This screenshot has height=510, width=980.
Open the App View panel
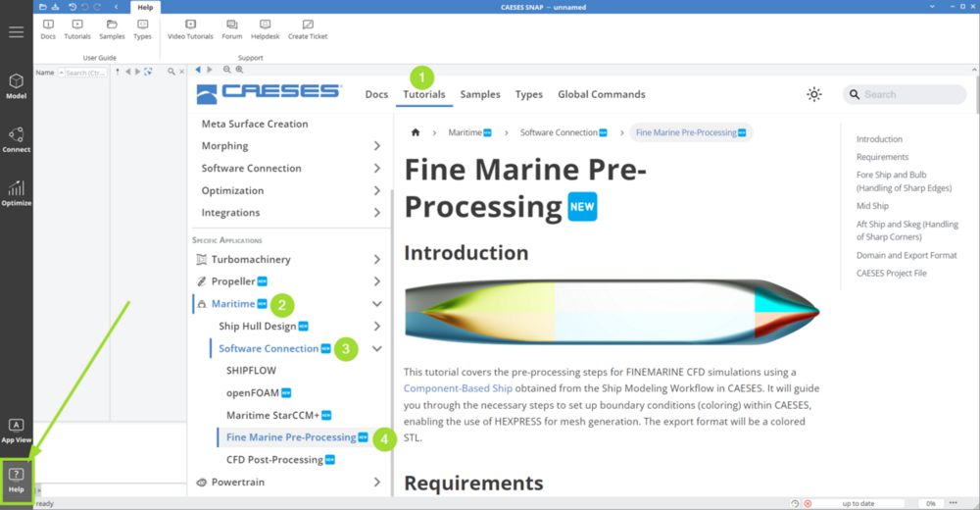click(x=17, y=432)
